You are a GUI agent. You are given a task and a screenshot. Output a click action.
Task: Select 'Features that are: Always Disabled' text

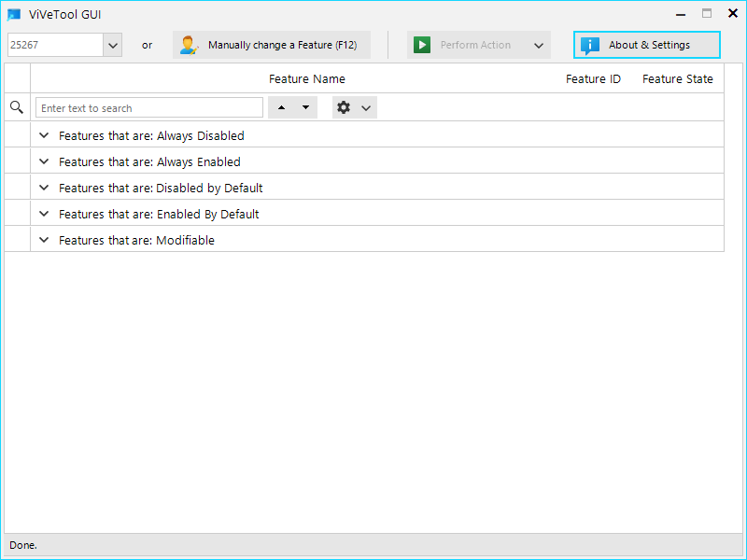(151, 135)
